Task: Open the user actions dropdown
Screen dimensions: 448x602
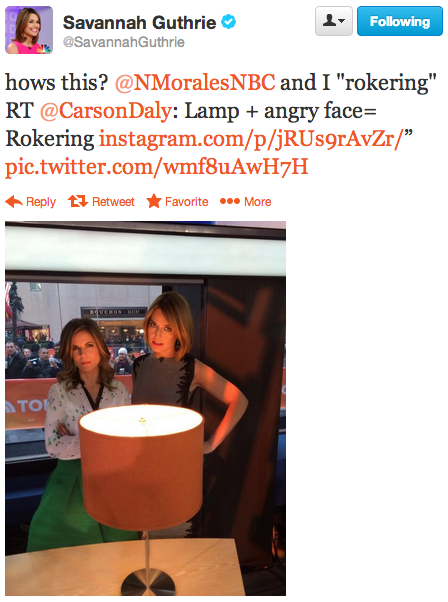Action: click(x=334, y=21)
